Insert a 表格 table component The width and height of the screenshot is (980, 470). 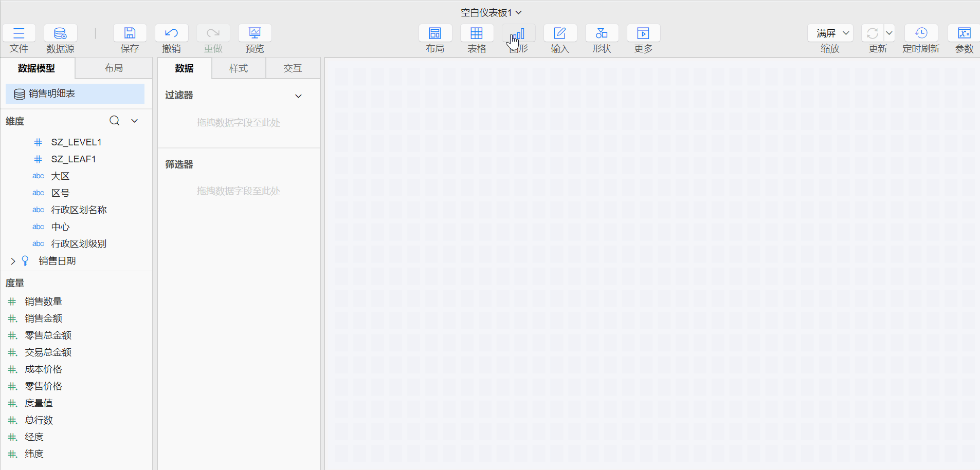tap(477, 34)
